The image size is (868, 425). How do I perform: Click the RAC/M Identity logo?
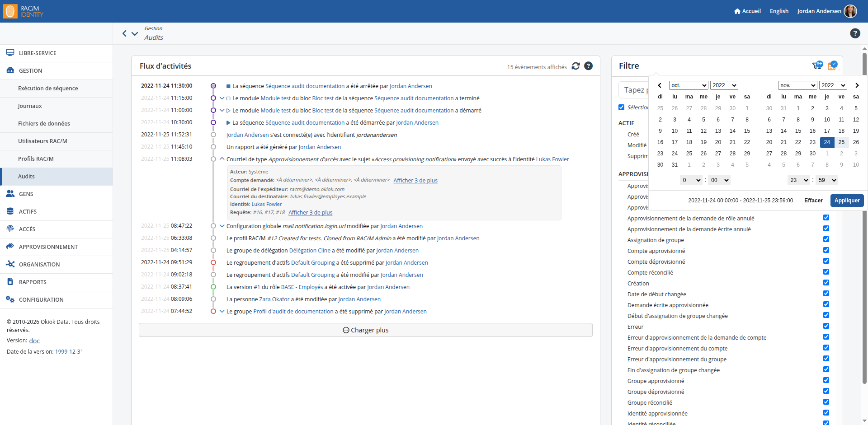pyautogui.click(x=24, y=11)
